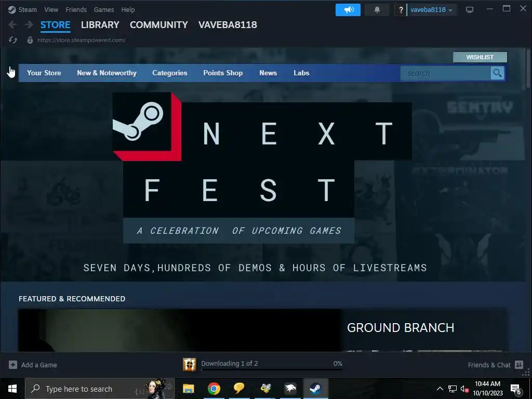The height and width of the screenshot is (399, 532).
Task: Click the WISHLIST button
Action: coord(480,57)
